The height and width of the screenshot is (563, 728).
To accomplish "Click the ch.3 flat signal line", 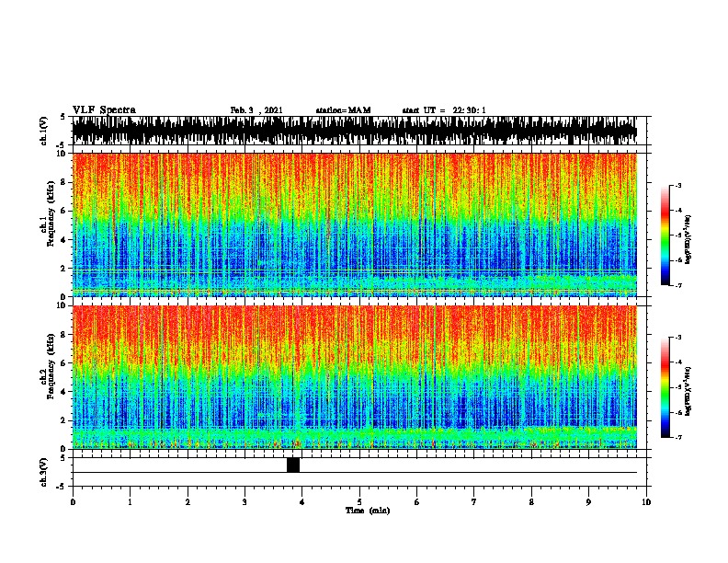I will tap(355, 473).
